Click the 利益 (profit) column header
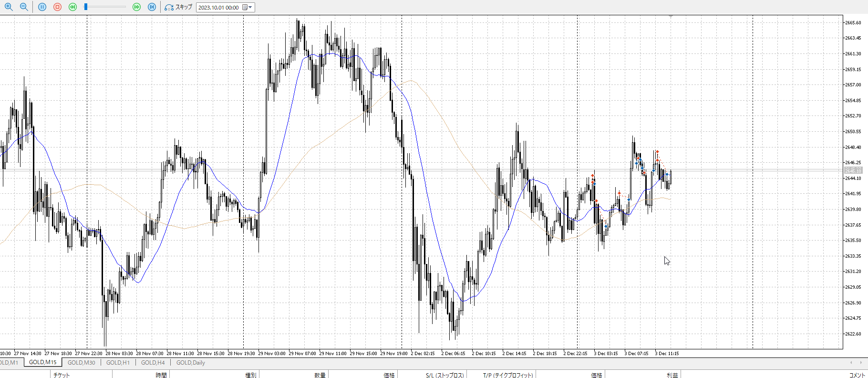 click(x=672, y=375)
